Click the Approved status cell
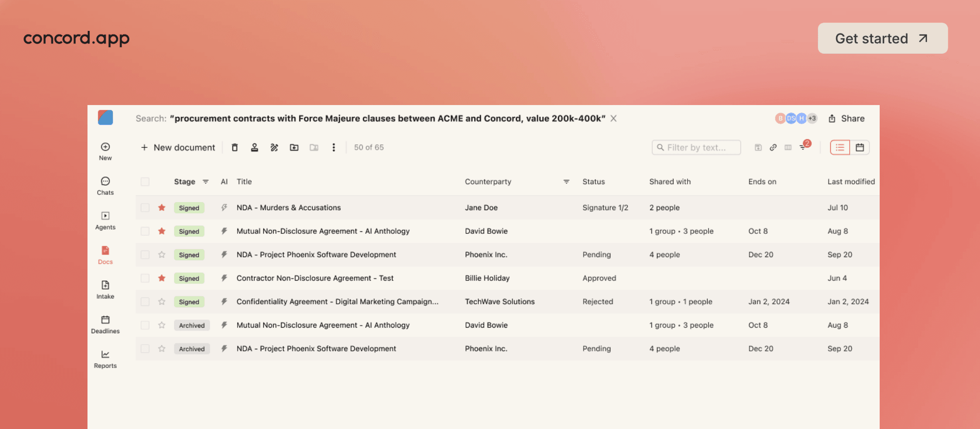 [x=599, y=278]
